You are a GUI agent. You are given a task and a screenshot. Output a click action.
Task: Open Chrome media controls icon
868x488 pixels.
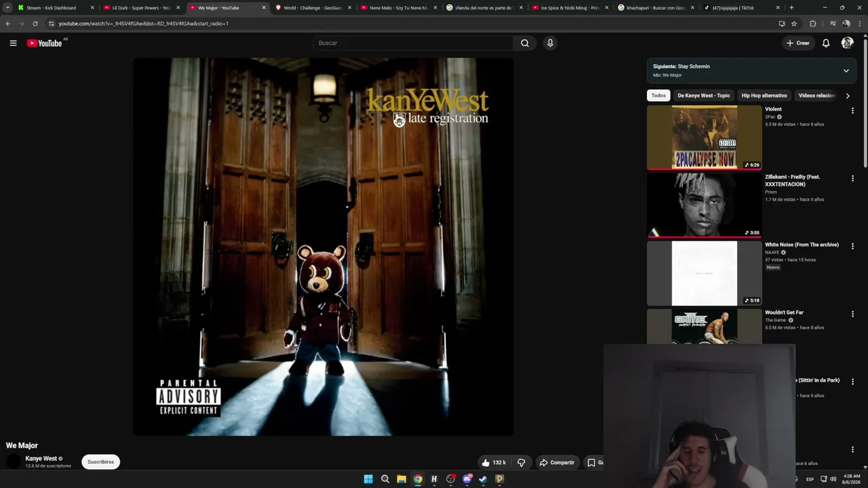tap(833, 23)
